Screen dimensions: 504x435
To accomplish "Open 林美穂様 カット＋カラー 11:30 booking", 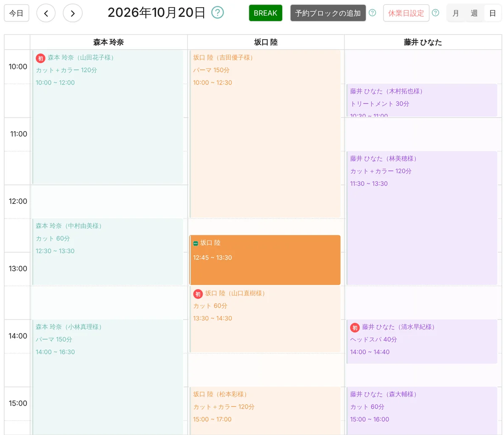I will pos(422,218).
